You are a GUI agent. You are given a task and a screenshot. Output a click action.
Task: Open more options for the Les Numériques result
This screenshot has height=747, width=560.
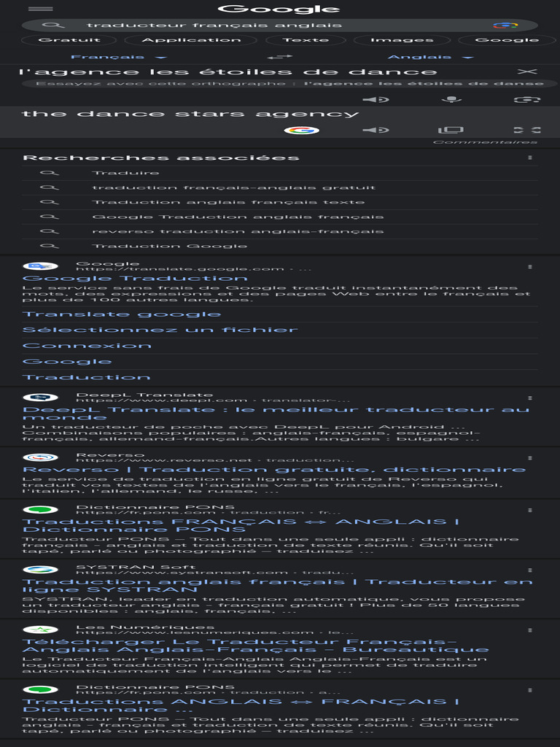click(530, 630)
